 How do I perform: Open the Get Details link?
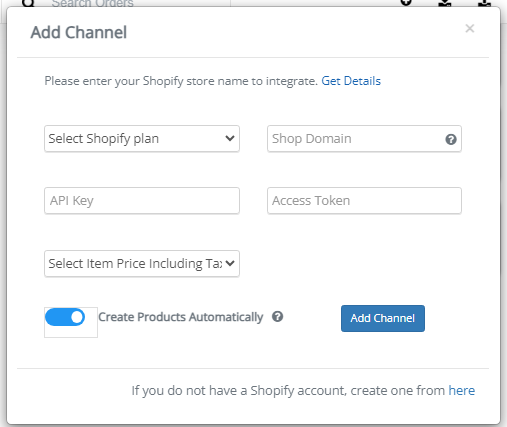click(351, 81)
